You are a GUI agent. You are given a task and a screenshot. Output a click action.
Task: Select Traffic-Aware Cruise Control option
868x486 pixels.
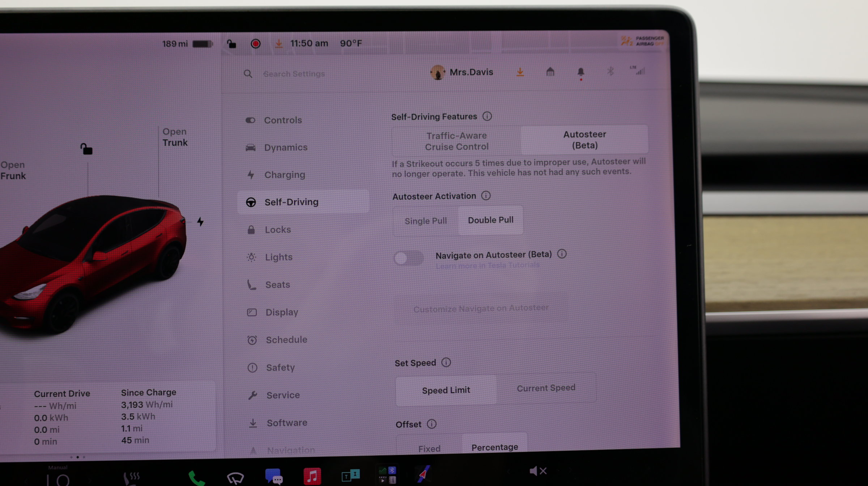point(456,141)
